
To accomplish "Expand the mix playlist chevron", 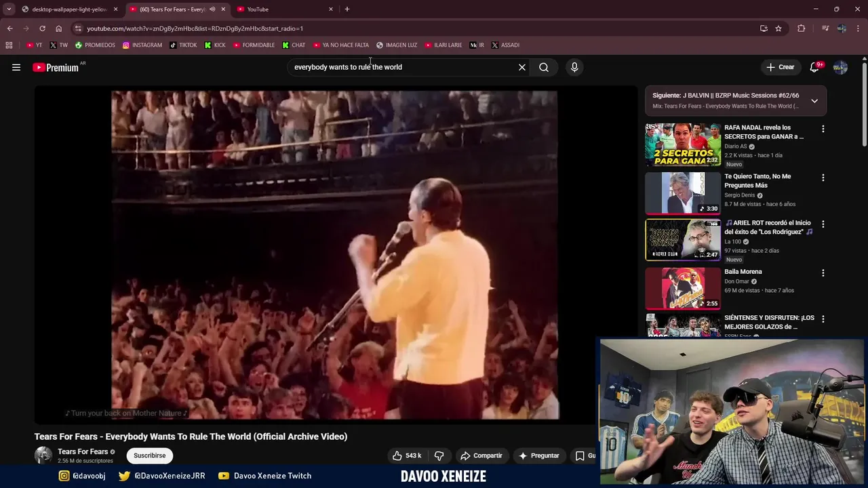I will pos(814,100).
